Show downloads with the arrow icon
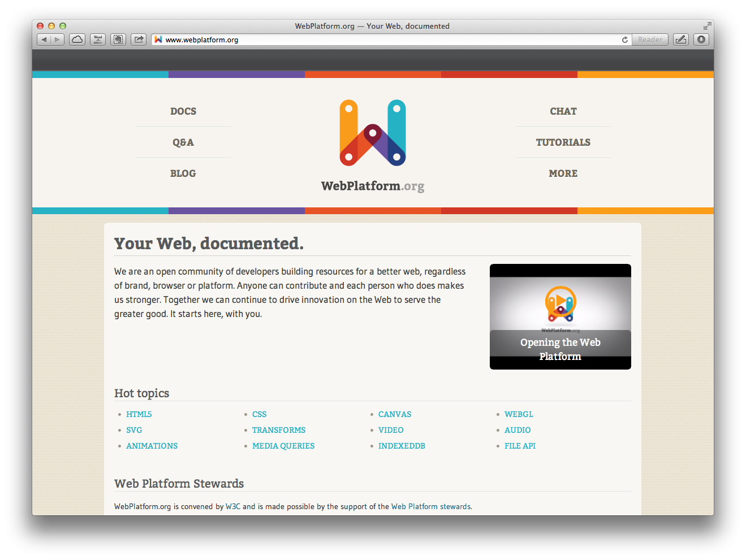 coord(701,40)
